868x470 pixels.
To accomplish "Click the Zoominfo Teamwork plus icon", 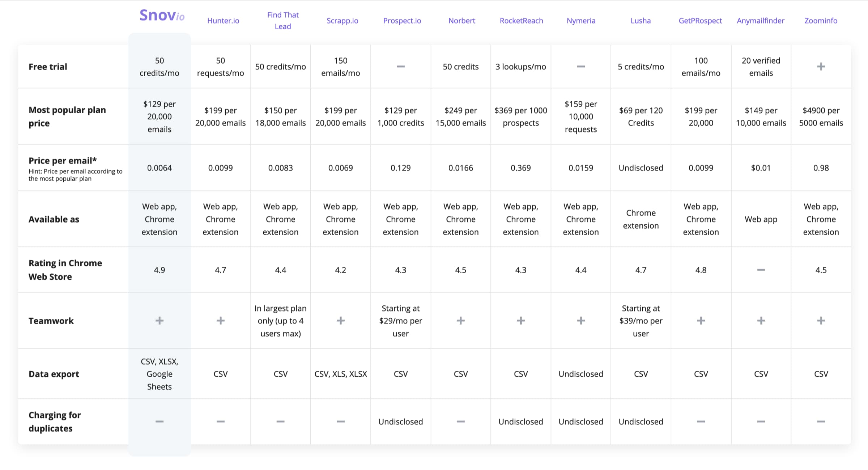I will pos(821,321).
